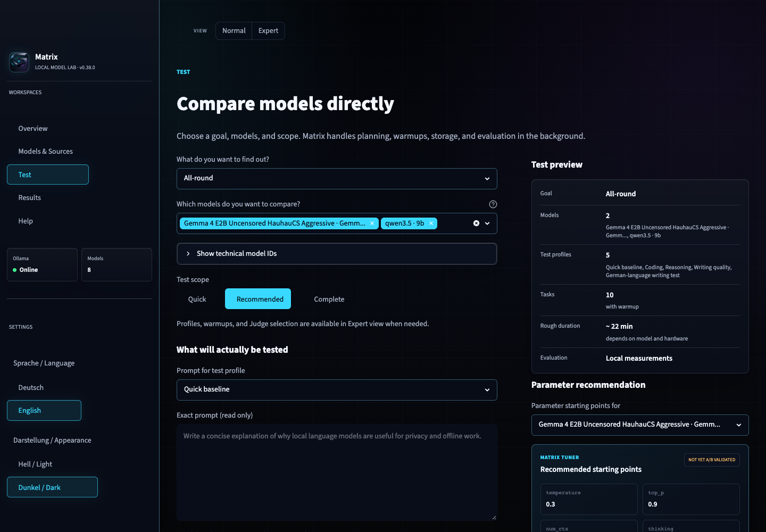766x532 pixels.
Task: Switch the view to Normal
Action: pyautogui.click(x=234, y=31)
